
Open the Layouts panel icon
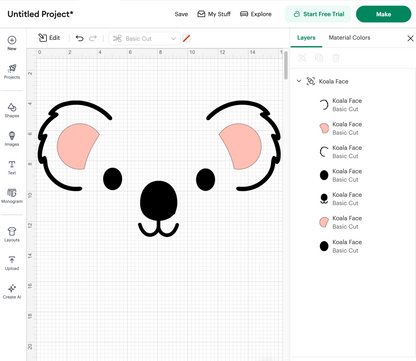click(x=12, y=234)
